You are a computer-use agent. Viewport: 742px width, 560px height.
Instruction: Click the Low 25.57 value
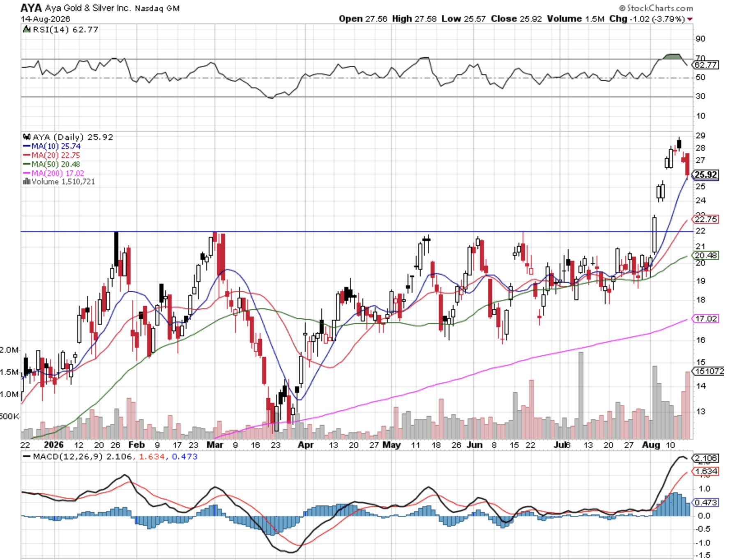463,19
